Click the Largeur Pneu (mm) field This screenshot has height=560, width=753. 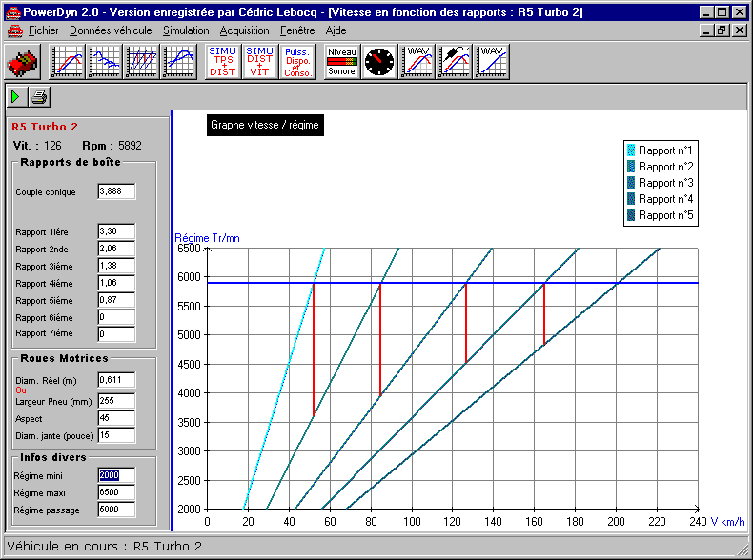(x=116, y=401)
